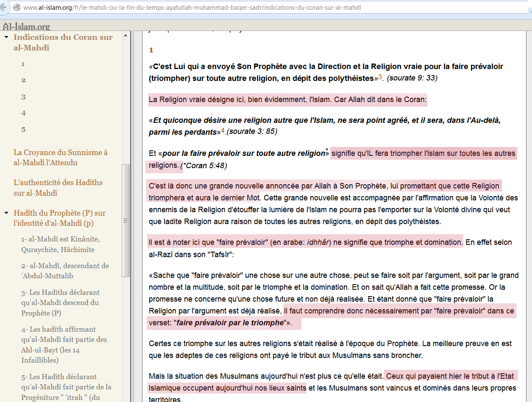532x402 pixels.
Task: Click the address bar URL field
Action: 271,8
